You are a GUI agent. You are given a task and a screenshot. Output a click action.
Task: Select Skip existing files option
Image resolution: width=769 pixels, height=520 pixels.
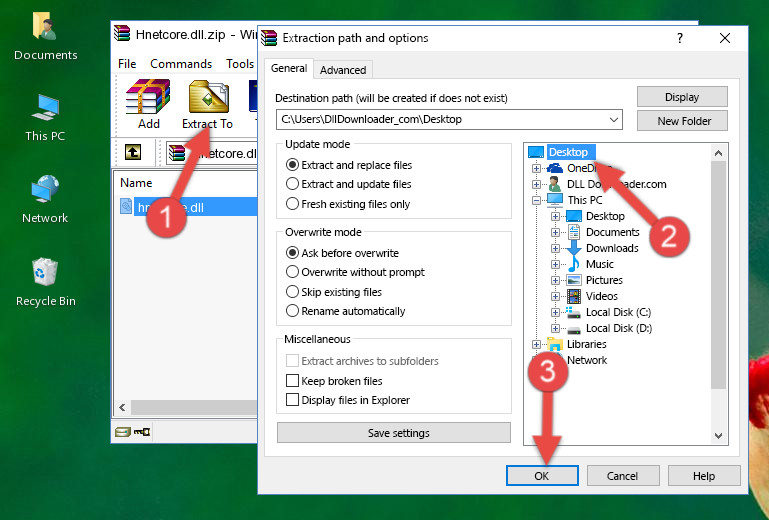coord(292,291)
